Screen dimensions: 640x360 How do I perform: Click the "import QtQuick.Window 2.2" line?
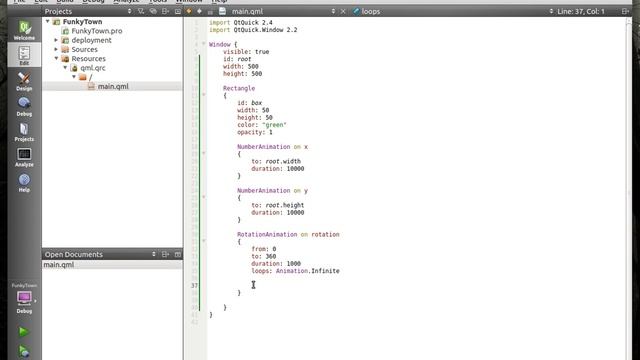click(253, 30)
